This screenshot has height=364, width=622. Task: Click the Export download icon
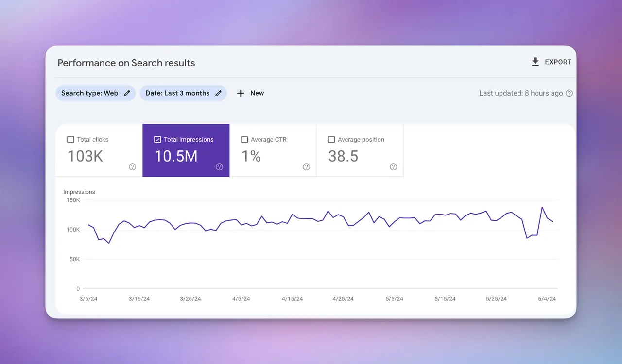535,62
